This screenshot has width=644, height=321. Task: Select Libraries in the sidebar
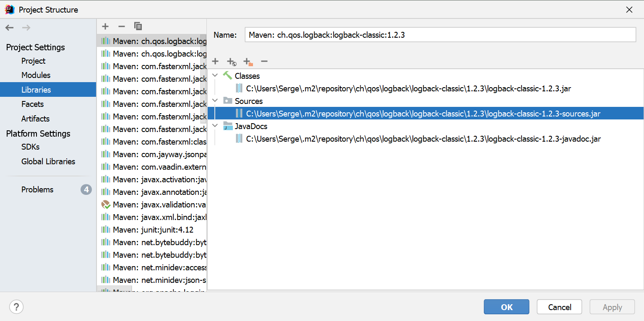point(48,90)
